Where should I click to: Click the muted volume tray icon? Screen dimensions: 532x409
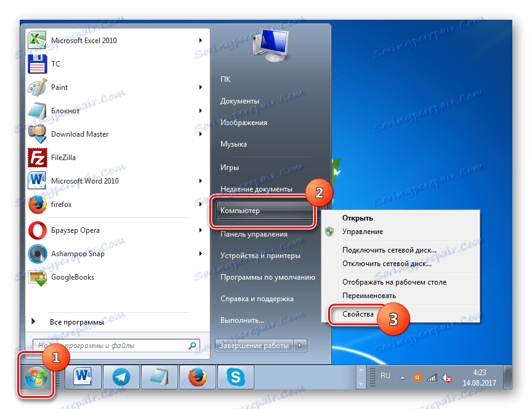[447, 378]
